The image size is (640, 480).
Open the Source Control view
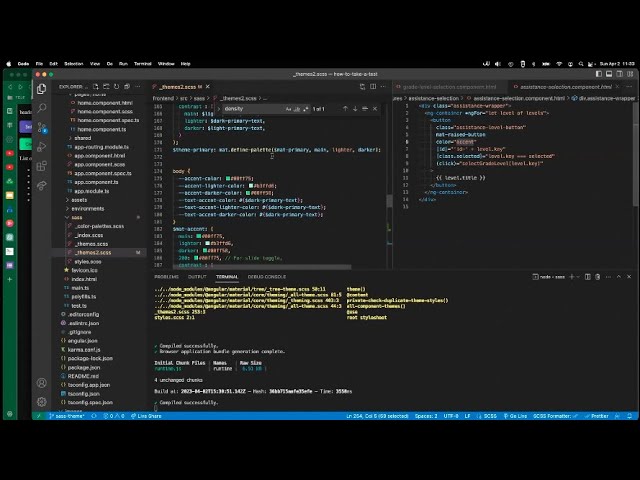[x=42, y=127]
